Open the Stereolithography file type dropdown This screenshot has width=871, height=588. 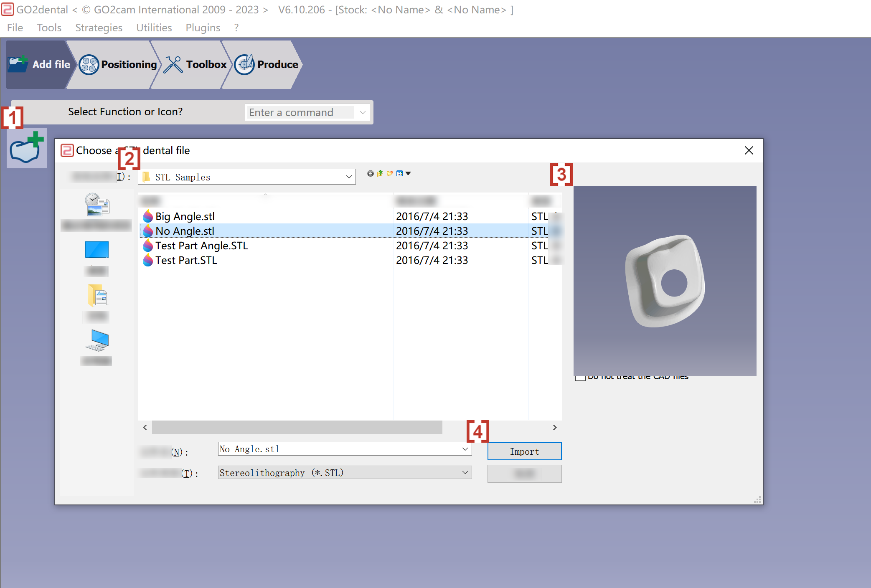pos(345,473)
